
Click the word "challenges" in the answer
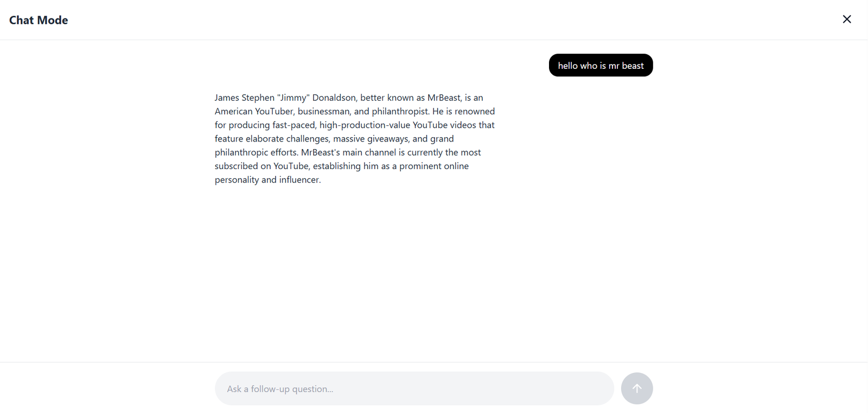[307, 139]
